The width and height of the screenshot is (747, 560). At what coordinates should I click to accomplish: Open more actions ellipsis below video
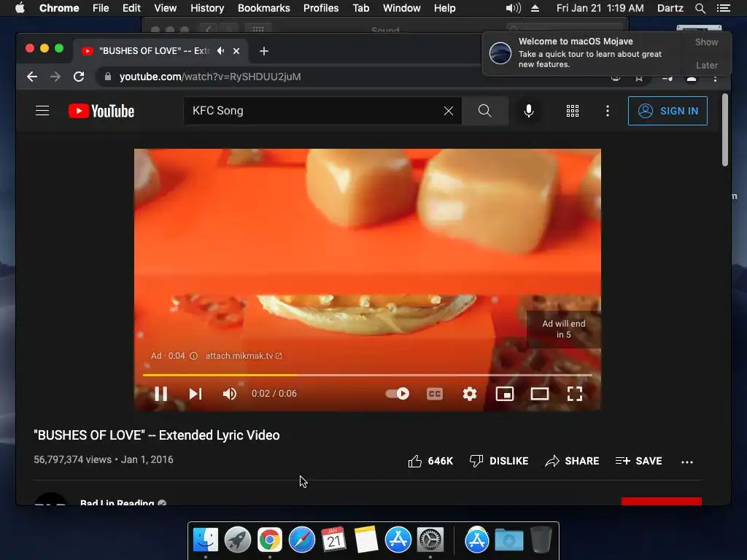click(687, 462)
